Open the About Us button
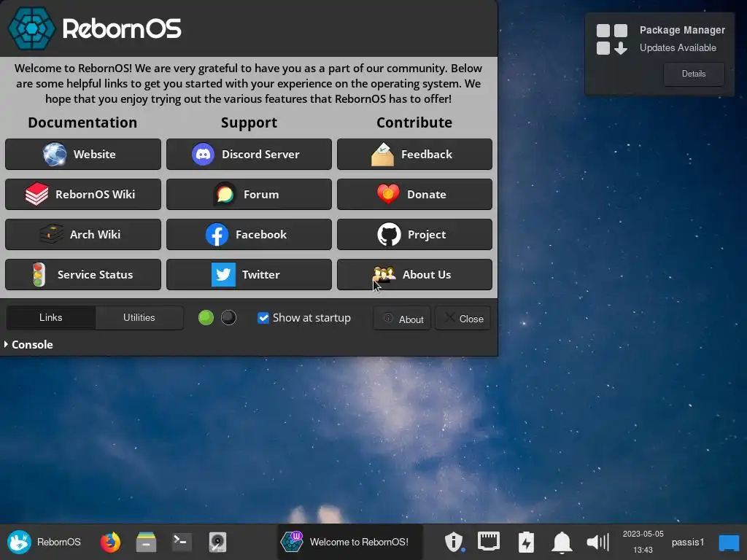 414,274
